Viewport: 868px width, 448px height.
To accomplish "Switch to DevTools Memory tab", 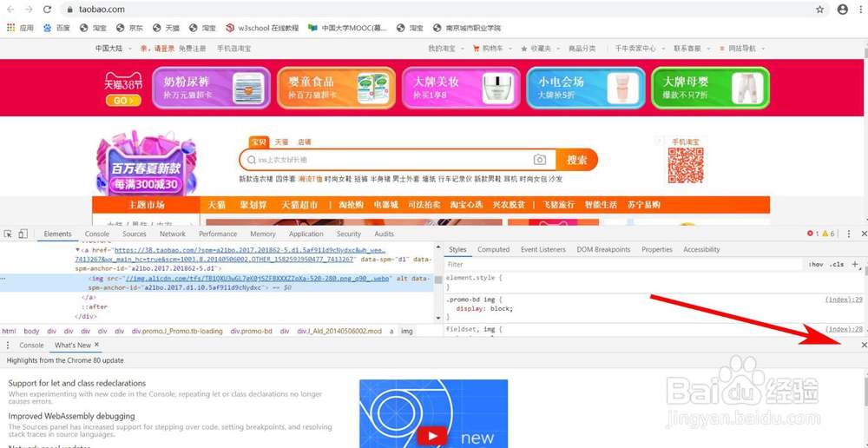I will point(262,234).
